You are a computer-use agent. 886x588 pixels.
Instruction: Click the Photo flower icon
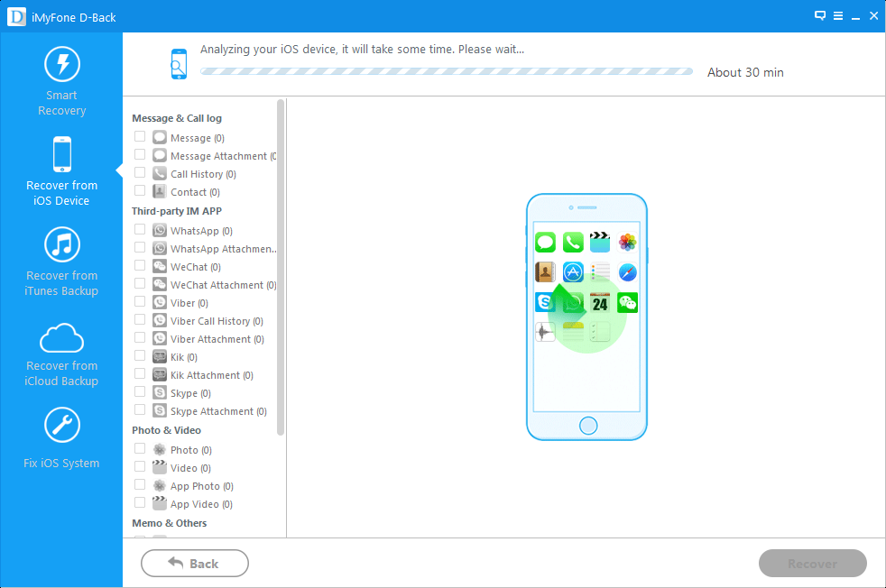click(160, 450)
